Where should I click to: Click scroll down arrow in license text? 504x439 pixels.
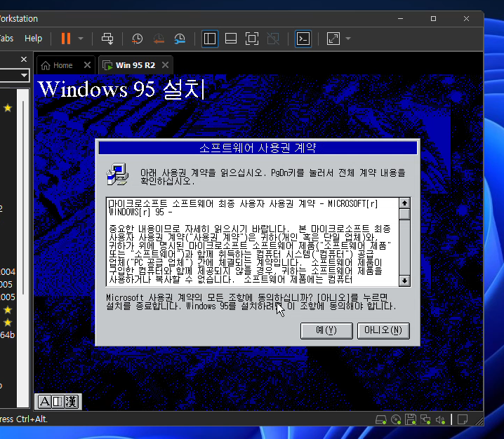coord(404,281)
